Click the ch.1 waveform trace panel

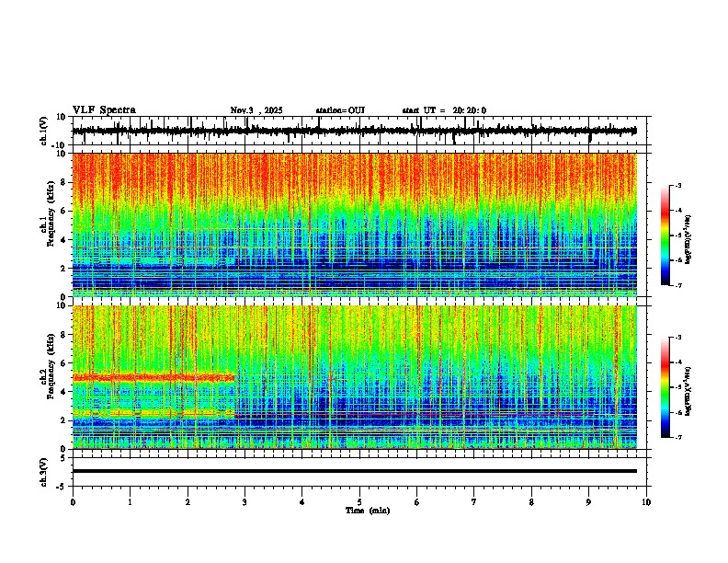pyautogui.click(x=361, y=131)
